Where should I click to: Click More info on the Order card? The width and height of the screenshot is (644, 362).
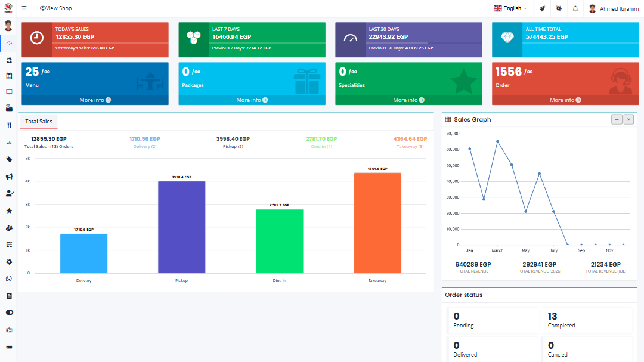565,100
